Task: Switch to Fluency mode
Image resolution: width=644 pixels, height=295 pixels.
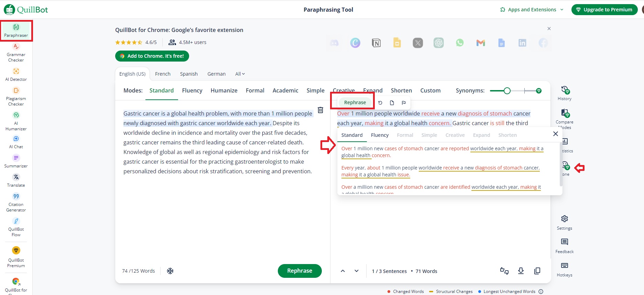Action: coord(192,90)
